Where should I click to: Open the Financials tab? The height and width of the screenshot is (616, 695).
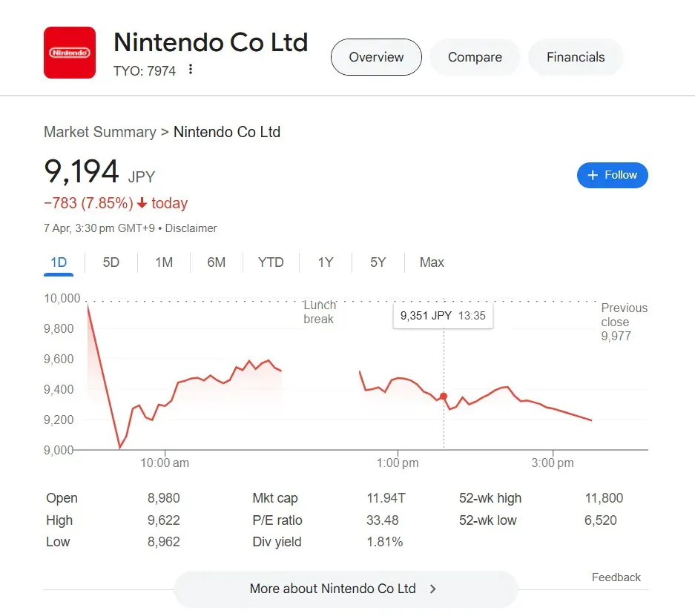coord(576,57)
